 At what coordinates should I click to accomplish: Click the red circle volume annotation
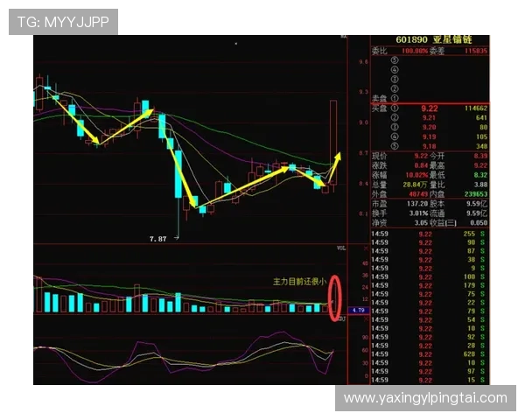(x=333, y=296)
